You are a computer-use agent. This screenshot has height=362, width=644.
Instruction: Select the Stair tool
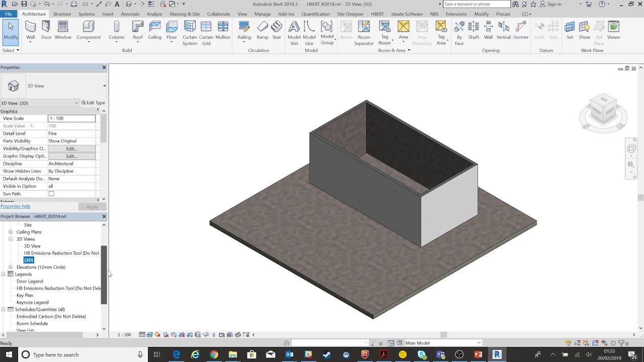pyautogui.click(x=277, y=30)
